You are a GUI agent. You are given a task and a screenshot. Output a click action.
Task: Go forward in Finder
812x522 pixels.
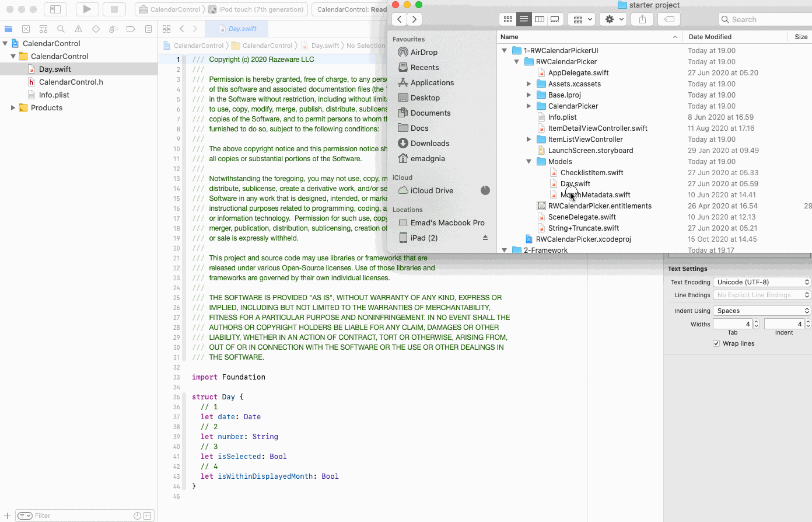click(414, 19)
